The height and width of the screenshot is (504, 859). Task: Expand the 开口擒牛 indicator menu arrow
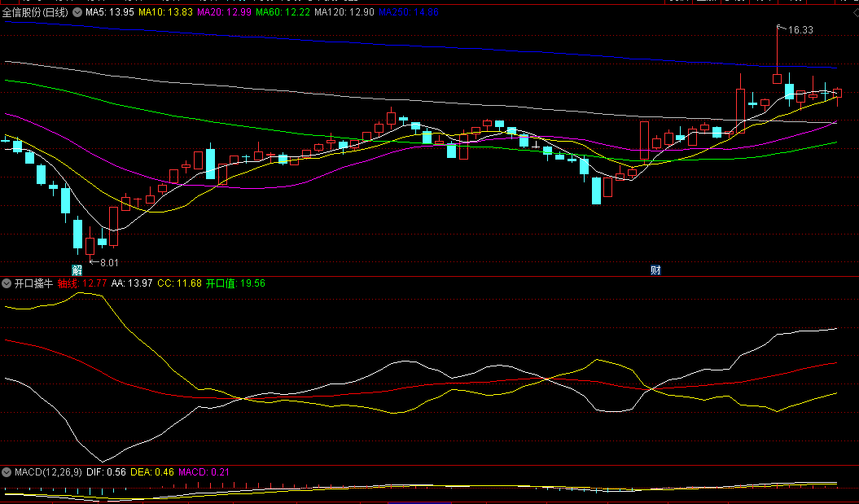[x=7, y=283]
